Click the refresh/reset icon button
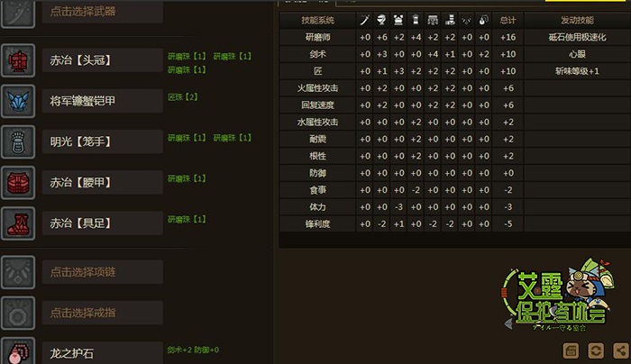This screenshot has height=364, width=631. 596,350
